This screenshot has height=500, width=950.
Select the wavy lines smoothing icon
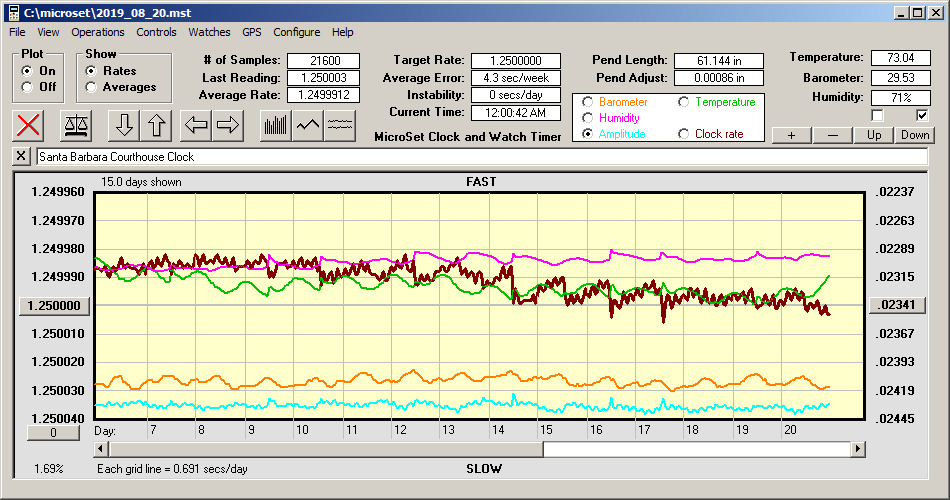tap(339, 125)
